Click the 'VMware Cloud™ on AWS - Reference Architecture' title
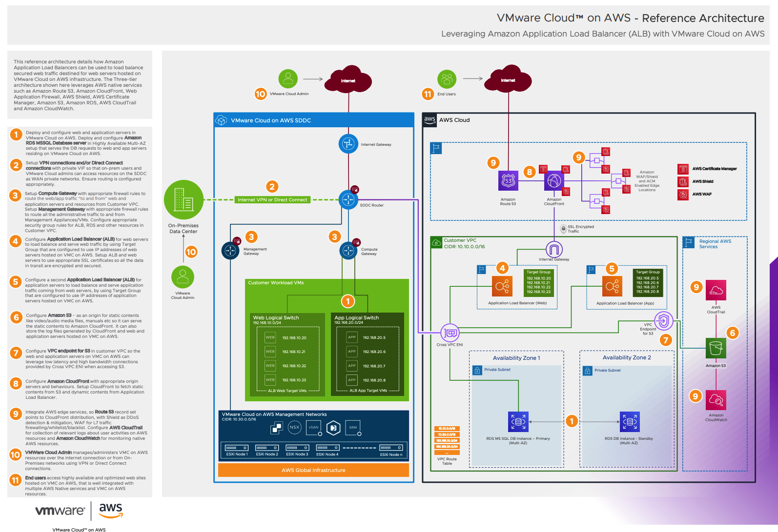778x532 pixels. (631, 18)
